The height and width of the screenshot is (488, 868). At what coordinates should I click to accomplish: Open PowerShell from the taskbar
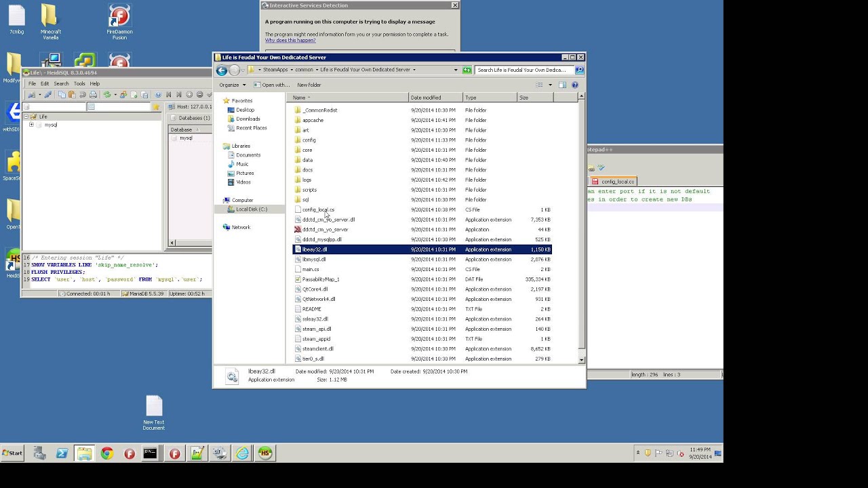click(x=62, y=453)
